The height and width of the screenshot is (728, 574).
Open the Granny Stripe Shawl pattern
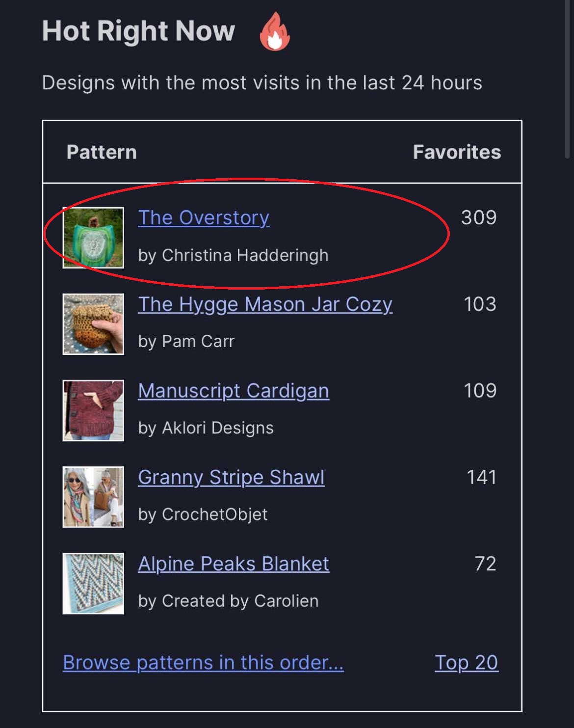coord(231,477)
